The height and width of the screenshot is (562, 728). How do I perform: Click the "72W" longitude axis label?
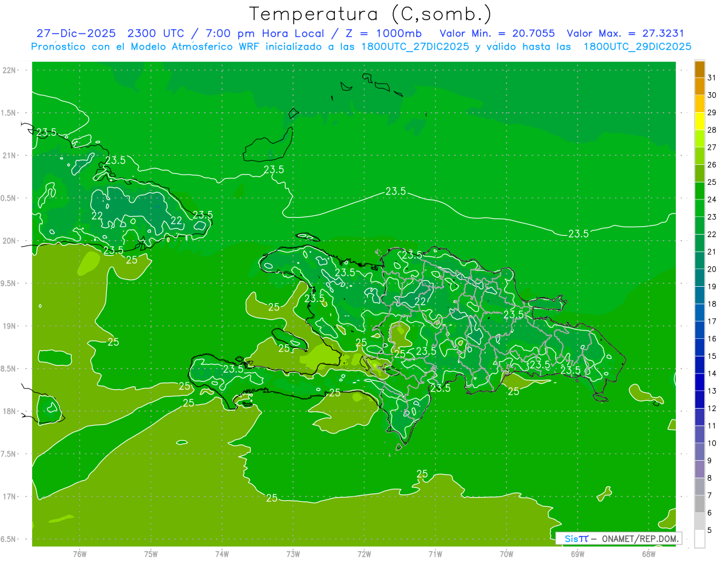click(365, 554)
